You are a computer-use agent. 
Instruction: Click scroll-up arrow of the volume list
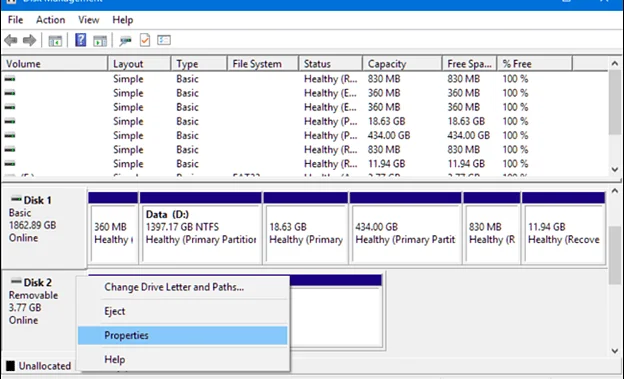click(x=614, y=64)
